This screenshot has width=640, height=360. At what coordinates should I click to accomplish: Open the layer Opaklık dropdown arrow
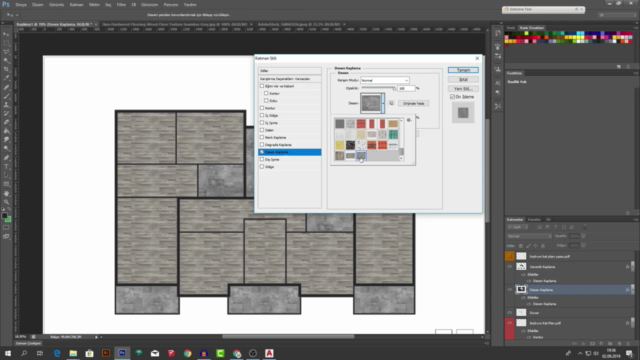pos(583,236)
